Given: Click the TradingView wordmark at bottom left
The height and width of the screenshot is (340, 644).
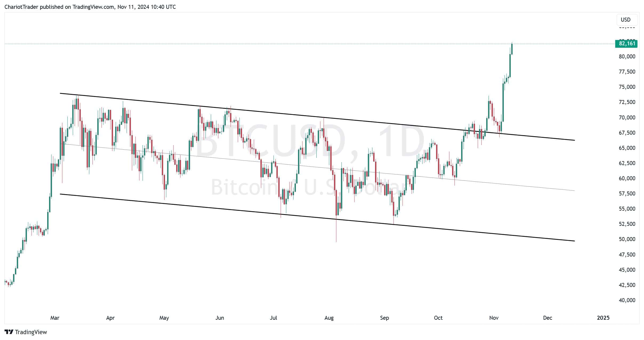Looking at the screenshot, I should (31, 332).
